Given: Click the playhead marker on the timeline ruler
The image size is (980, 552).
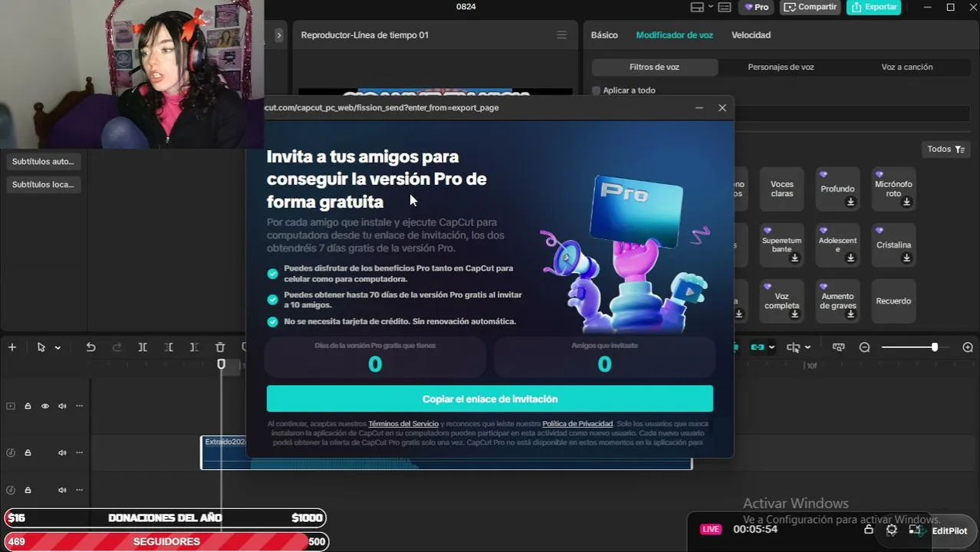Looking at the screenshot, I should pyautogui.click(x=221, y=364).
